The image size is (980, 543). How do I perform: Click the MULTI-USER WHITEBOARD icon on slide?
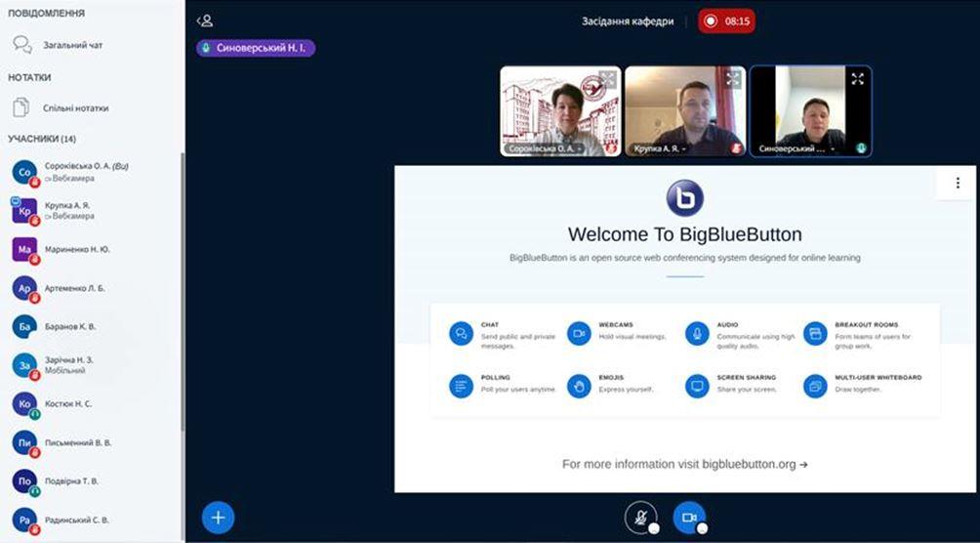pyautogui.click(x=815, y=386)
